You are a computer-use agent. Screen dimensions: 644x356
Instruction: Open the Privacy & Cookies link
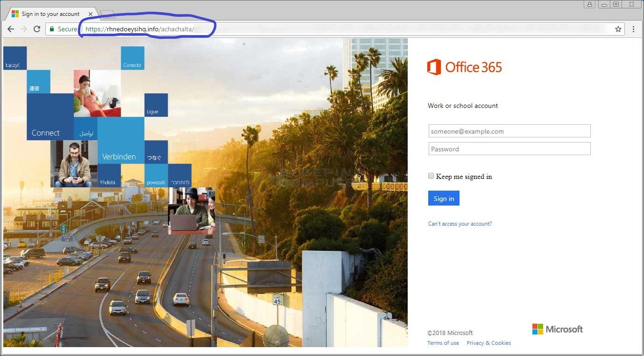tap(488, 342)
